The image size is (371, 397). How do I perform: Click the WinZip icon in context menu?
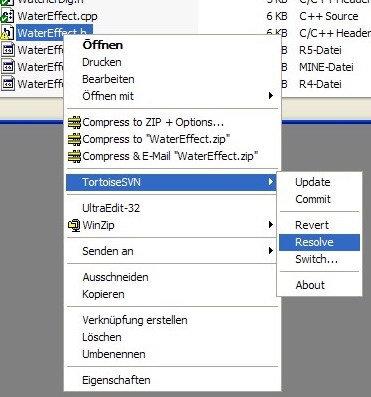(x=74, y=225)
